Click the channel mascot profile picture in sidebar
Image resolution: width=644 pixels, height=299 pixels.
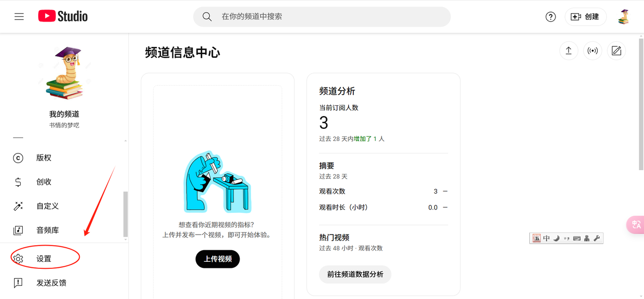click(x=64, y=73)
